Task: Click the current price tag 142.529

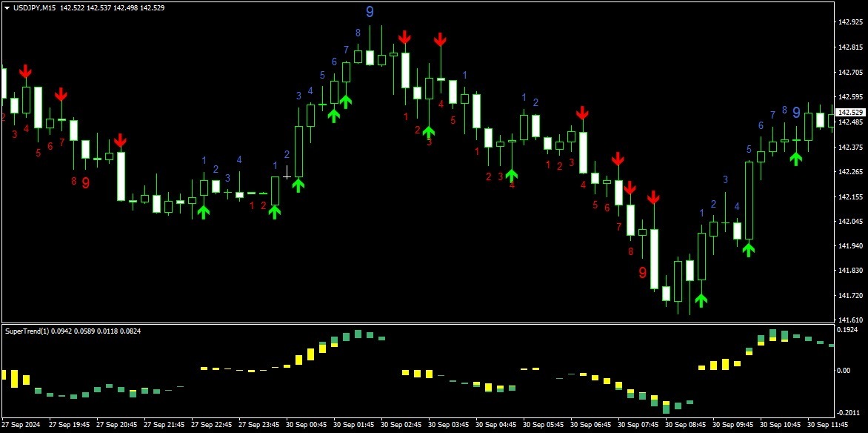Action: (x=849, y=112)
